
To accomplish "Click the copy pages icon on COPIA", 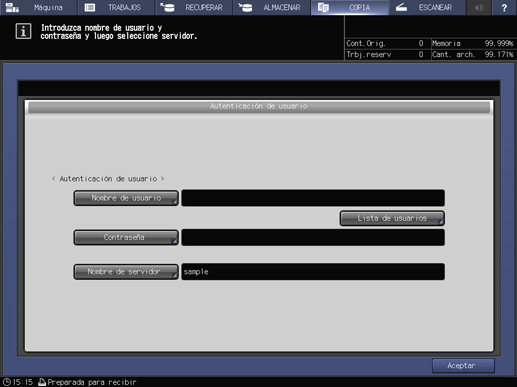I will coord(323,7).
